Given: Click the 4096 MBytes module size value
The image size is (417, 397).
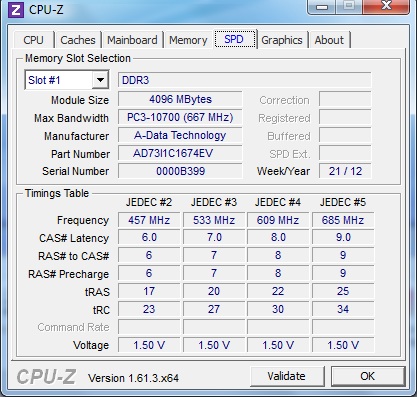Looking at the screenshot, I should [180, 99].
